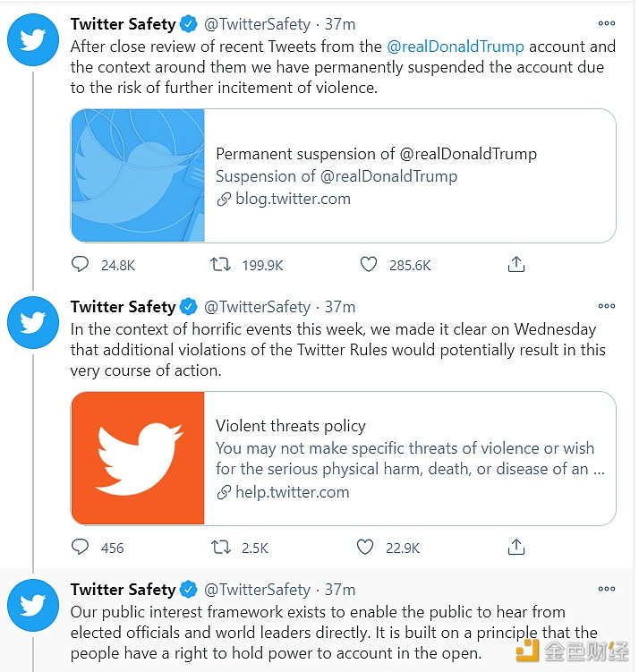Share the permanent suspension tweet
The height and width of the screenshot is (672, 639).
coord(516,265)
